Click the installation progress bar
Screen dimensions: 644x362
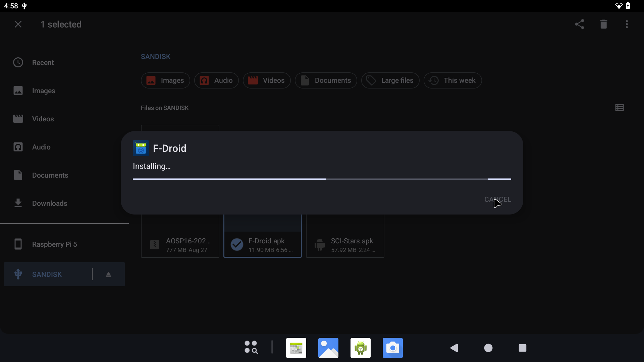tap(322, 179)
